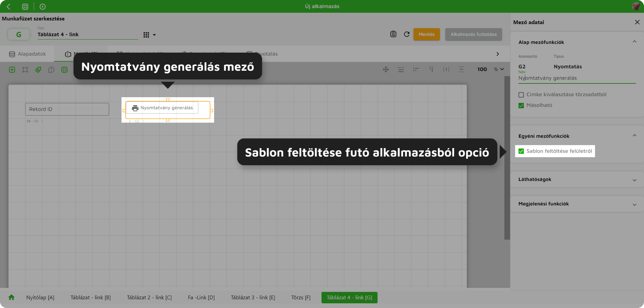
Task: Collapse the Alap mezőfunkciók section
Action: coord(634,42)
